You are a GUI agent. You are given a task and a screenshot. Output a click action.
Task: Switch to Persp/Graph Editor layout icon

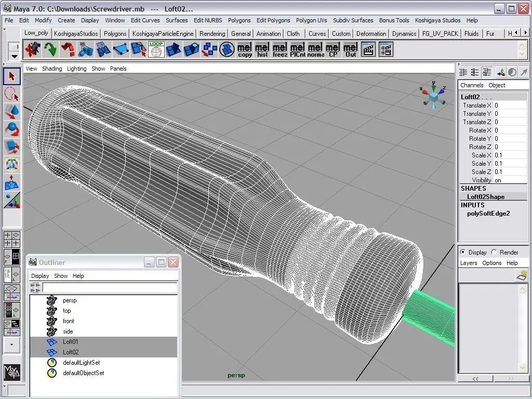(12, 292)
